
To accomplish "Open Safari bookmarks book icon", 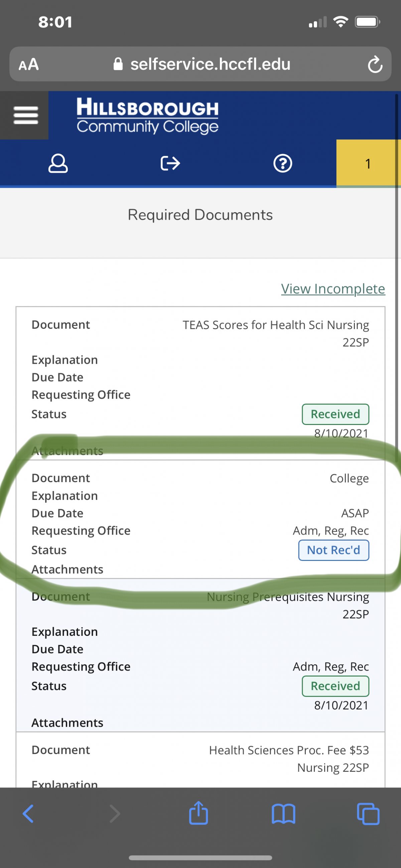I will click(283, 814).
